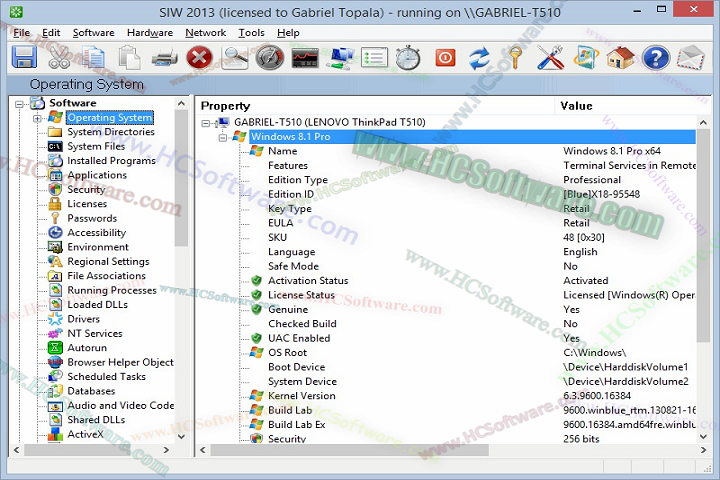Select Drivers in the tree

[x=83, y=319]
